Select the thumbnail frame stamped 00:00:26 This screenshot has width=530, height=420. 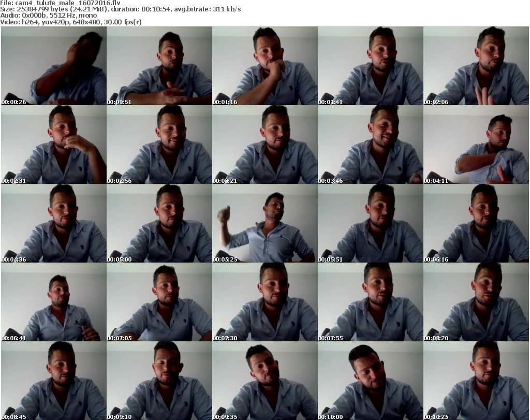tap(54, 66)
